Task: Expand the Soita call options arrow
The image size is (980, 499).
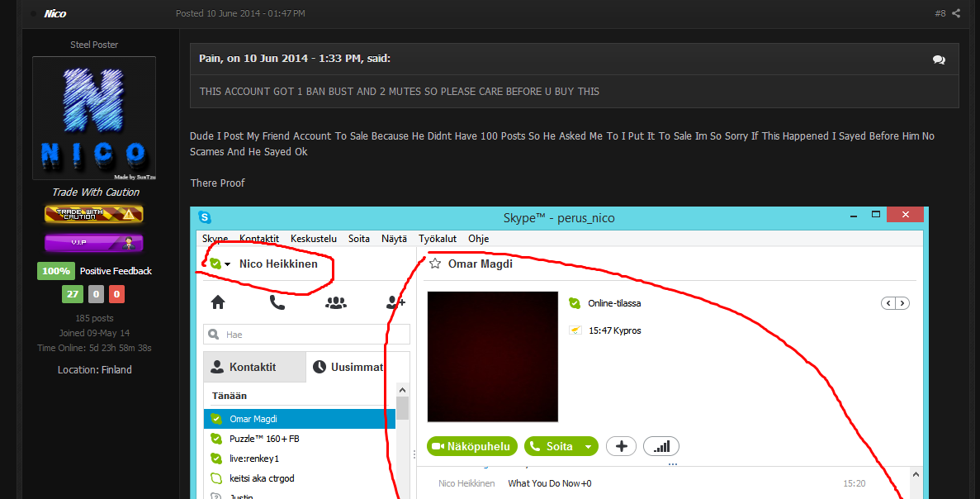Action: [588, 446]
